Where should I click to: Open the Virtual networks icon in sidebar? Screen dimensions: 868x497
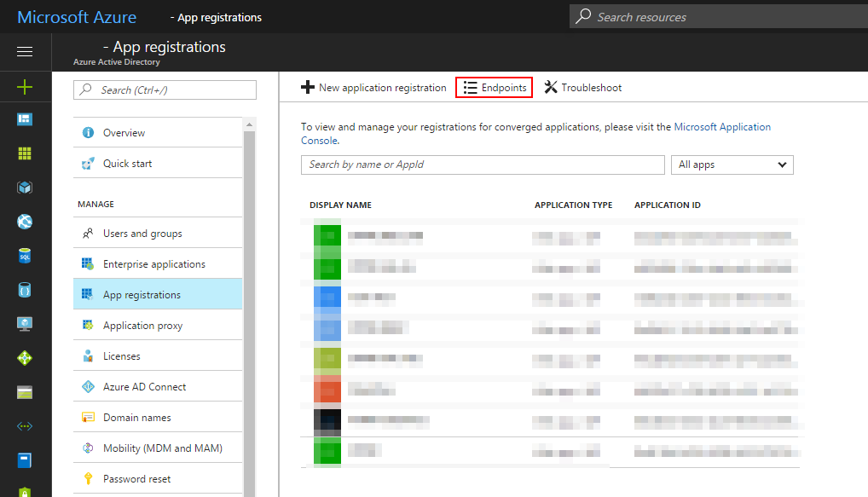click(x=25, y=426)
